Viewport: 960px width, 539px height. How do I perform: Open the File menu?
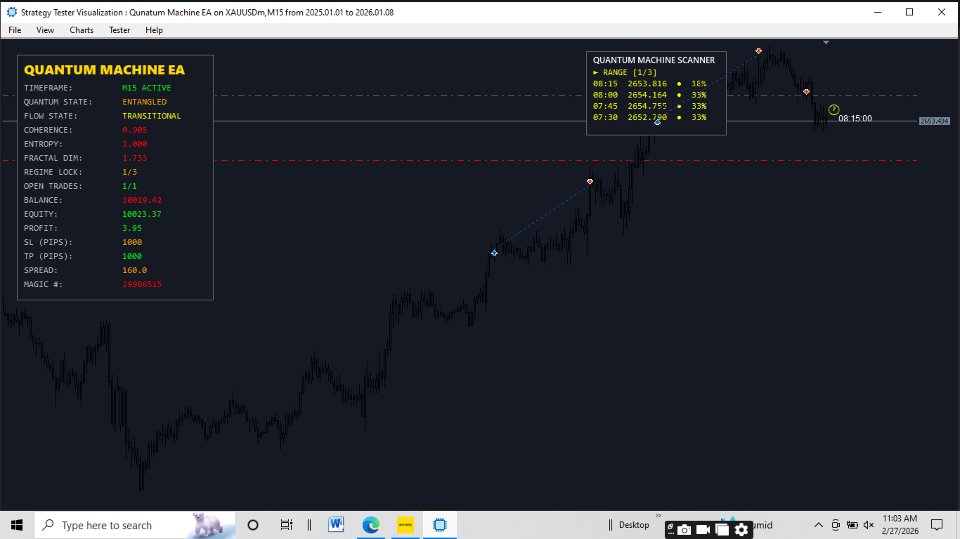click(x=15, y=30)
